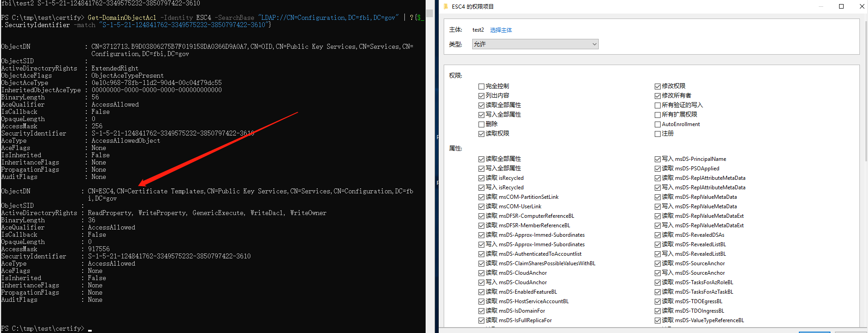This screenshot has width=868, height=333.
Task: Tick the 注册 (Enroll) checkbox
Action: point(657,134)
